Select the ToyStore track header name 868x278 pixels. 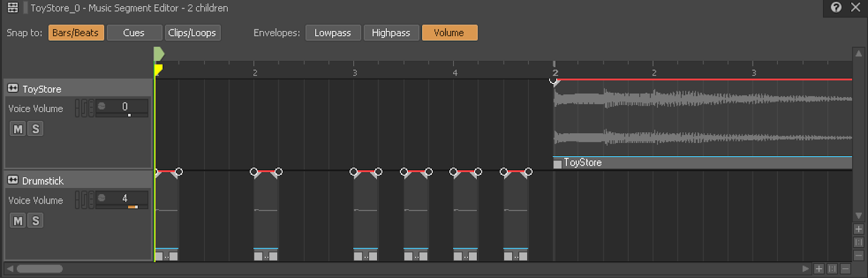(42, 89)
